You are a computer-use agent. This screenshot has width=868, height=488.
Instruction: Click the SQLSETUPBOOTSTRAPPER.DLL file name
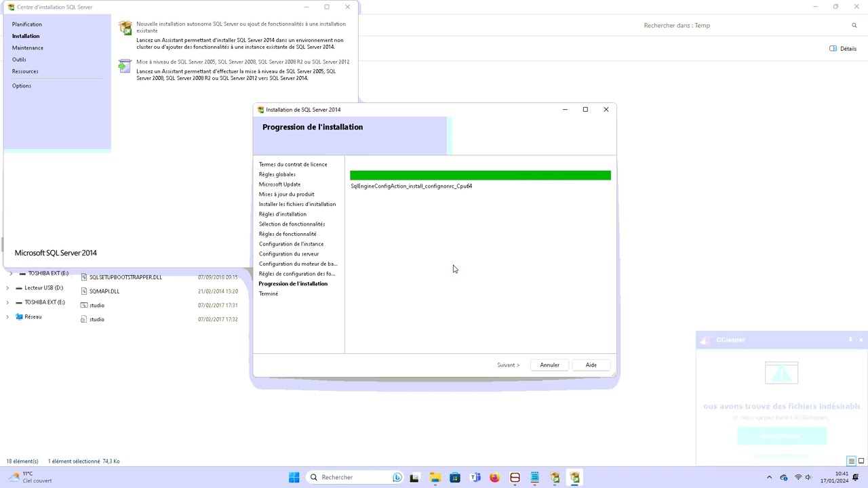coord(125,277)
